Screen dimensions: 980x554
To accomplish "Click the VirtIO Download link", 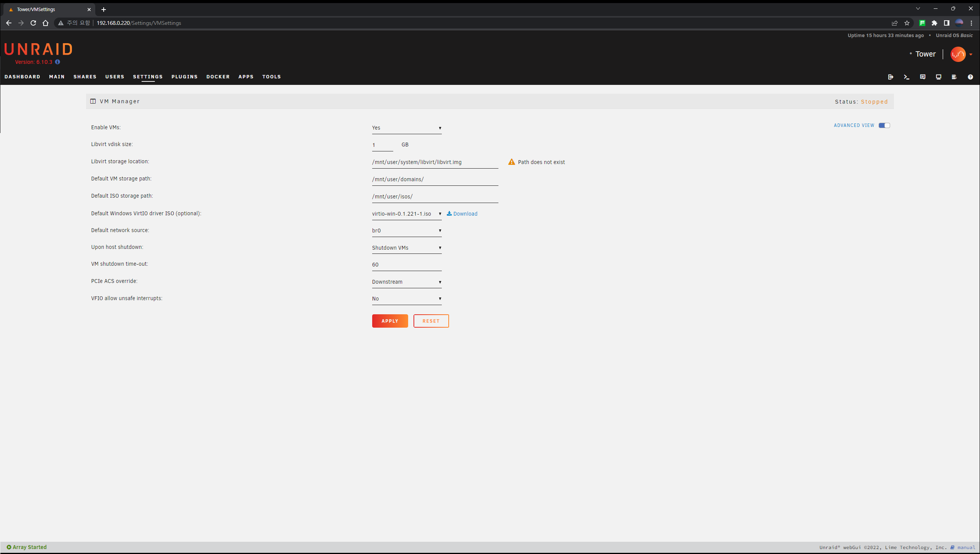I will point(462,214).
